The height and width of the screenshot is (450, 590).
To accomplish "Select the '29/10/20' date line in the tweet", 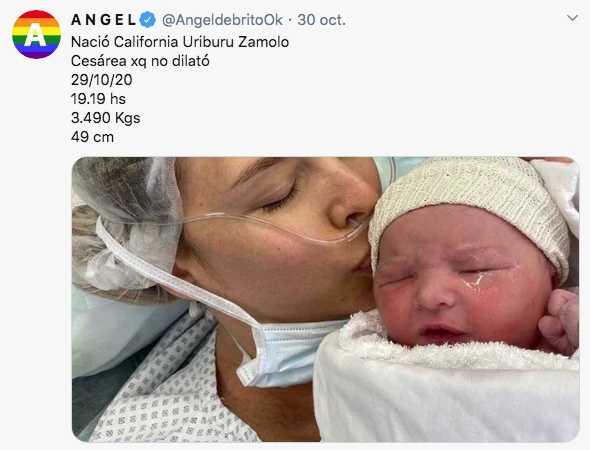I will [102, 80].
